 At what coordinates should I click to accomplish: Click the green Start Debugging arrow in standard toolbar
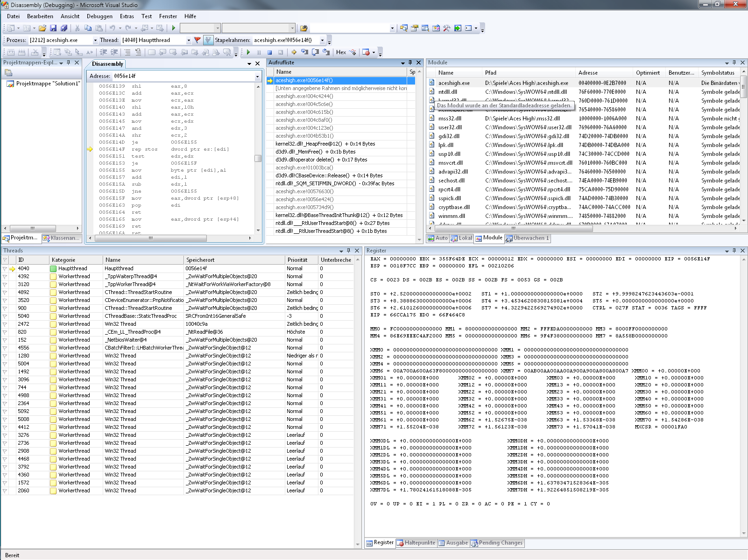click(x=174, y=28)
